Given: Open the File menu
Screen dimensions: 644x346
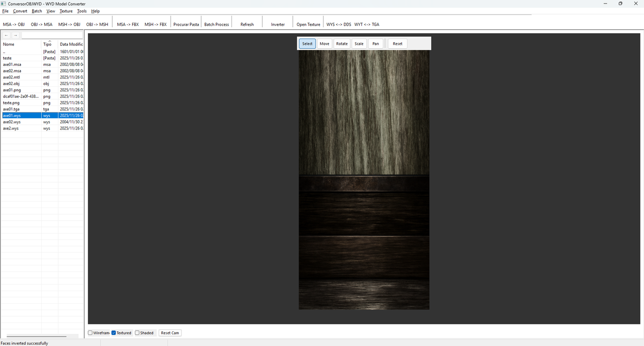Looking at the screenshot, I should pyautogui.click(x=6, y=11).
